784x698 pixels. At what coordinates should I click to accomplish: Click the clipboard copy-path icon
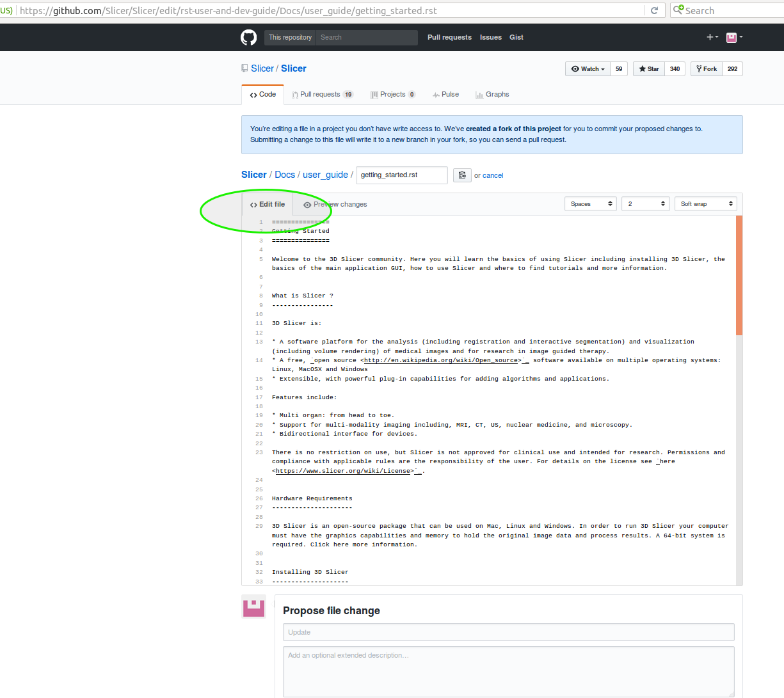(462, 175)
